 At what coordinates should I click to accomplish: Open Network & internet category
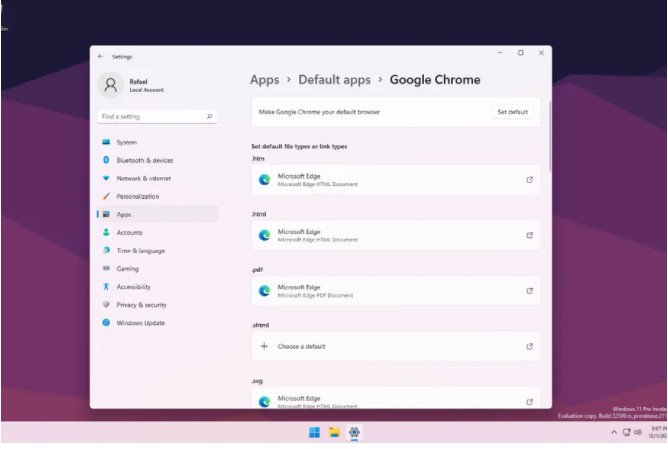point(157,178)
